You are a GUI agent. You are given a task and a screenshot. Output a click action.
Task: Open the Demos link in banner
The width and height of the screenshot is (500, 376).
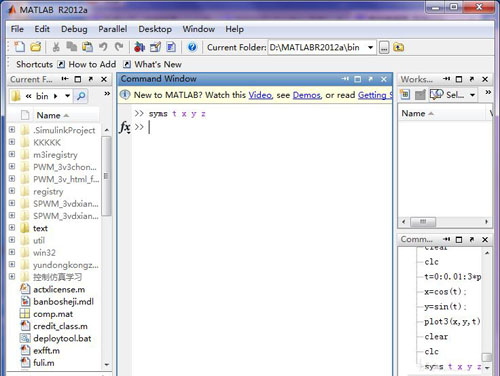click(307, 95)
